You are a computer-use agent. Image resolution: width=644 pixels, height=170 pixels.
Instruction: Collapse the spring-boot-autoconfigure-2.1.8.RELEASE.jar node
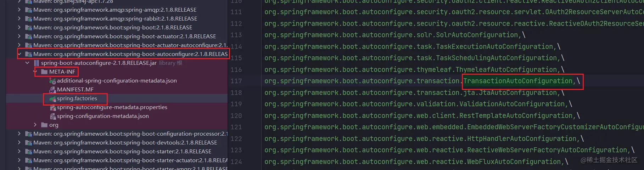pyautogui.click(x=27, y=63)
